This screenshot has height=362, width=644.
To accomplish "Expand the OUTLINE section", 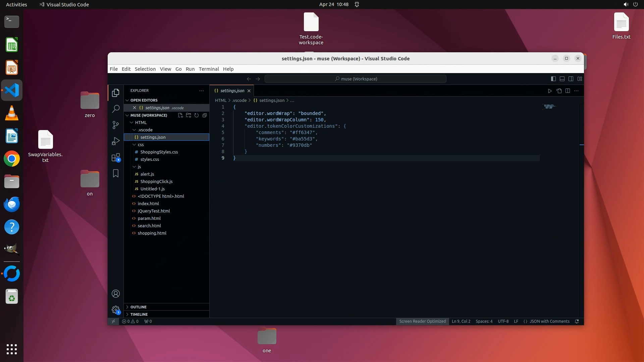I will [x=139, y=307].
